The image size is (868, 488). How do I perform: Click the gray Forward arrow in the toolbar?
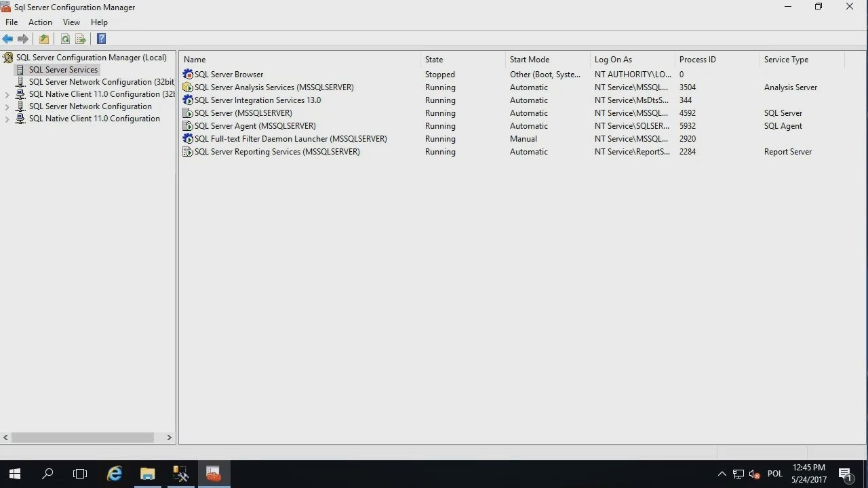tap(23, 39)
